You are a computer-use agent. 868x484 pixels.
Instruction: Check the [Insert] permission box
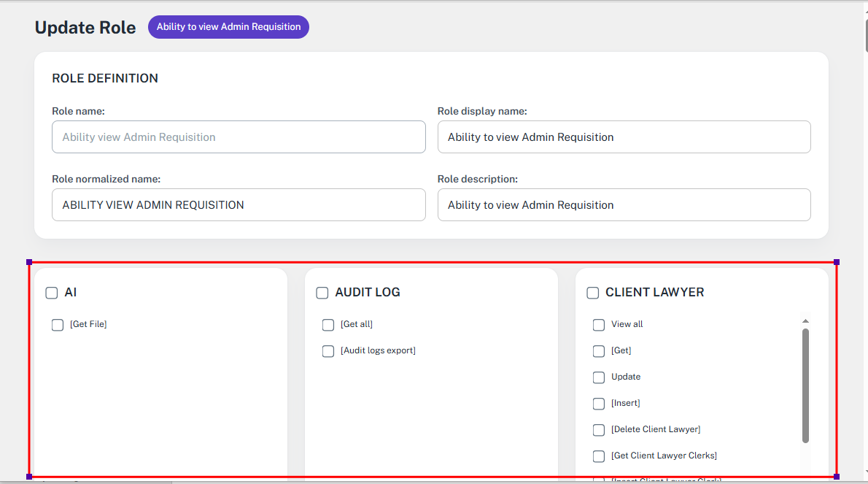pos(599,404)
